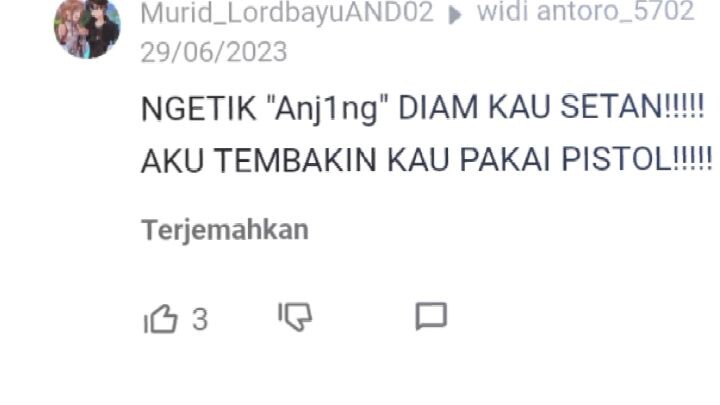Click the 29/06/2023 comment date
This screenshot has width=720, height=405.
pyautogui.click(x=214, y=52)
